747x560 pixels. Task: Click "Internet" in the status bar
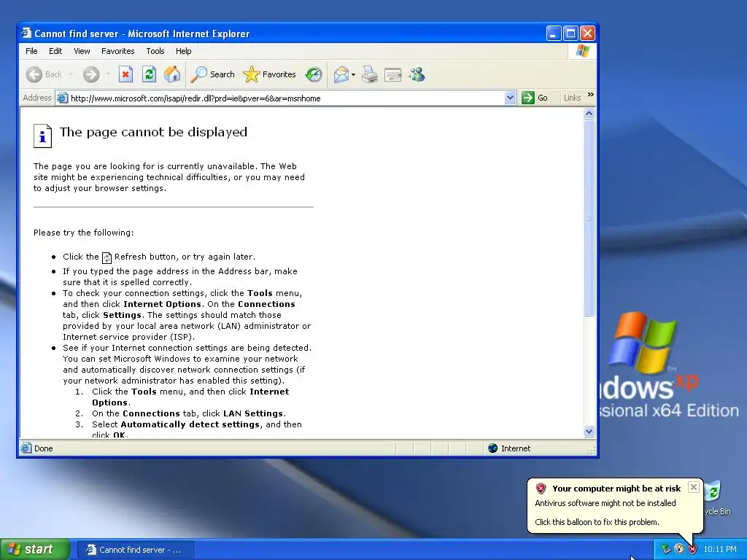(516, 448)
